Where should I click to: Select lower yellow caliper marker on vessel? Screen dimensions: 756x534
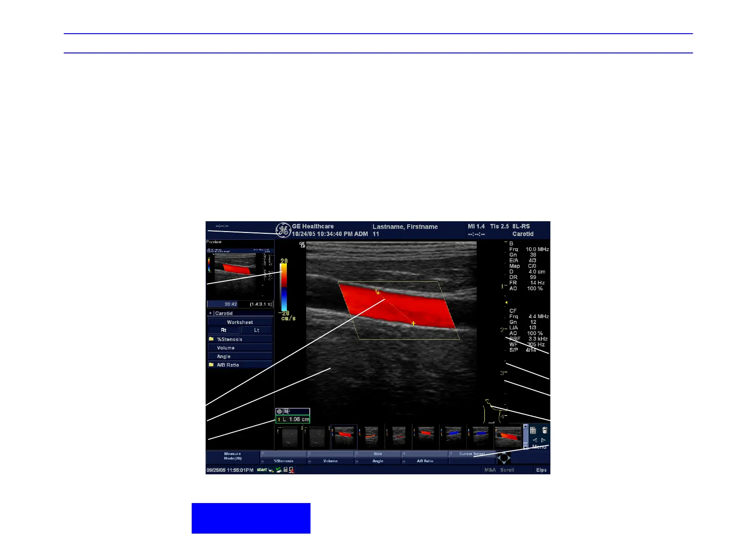click(x=413, y=323)
